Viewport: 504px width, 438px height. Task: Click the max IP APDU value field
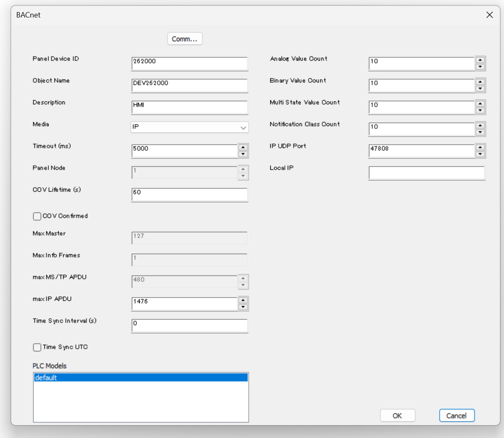(185, 304)
